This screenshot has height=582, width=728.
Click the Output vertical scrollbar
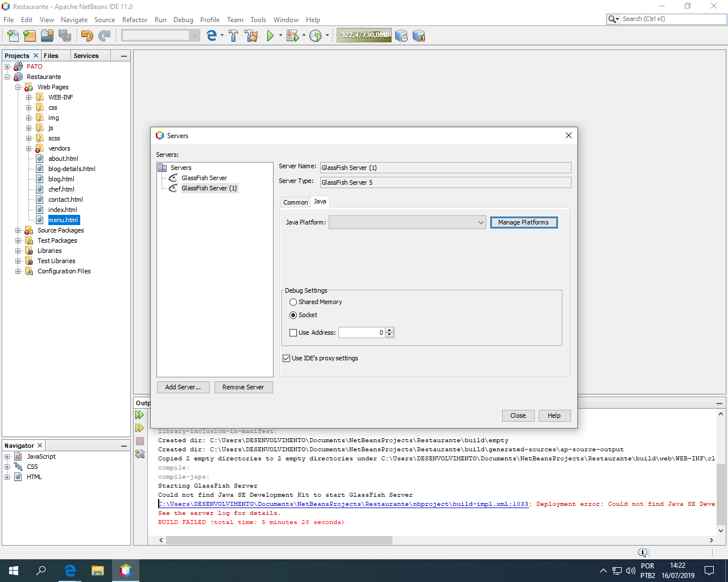tap(721, 494)
